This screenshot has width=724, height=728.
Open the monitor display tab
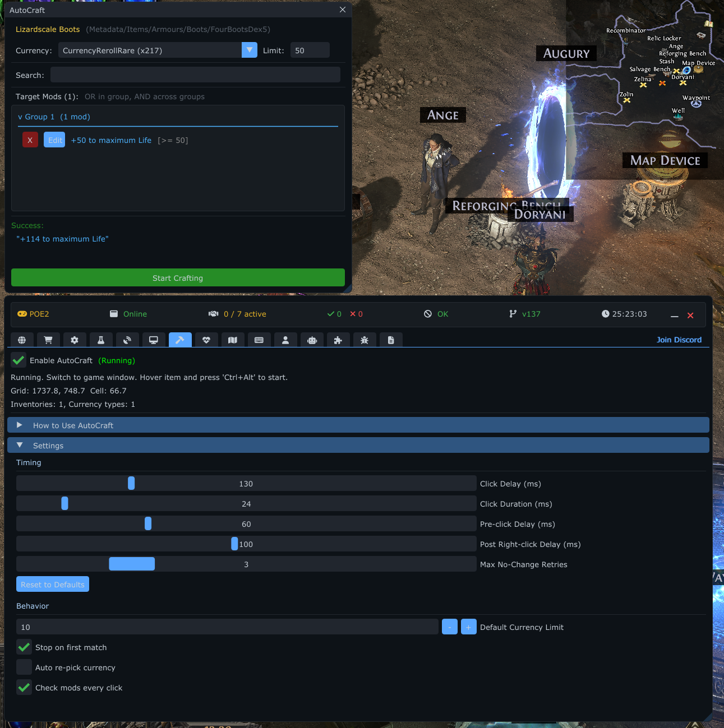point(154,340)
